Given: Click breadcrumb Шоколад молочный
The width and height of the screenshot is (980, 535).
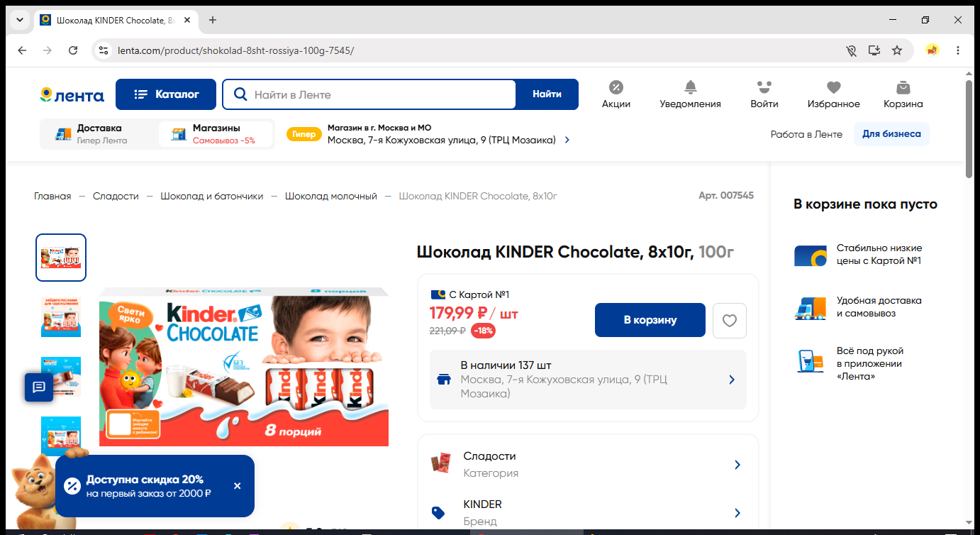Looking at the screenshot, I should point(331,196).
